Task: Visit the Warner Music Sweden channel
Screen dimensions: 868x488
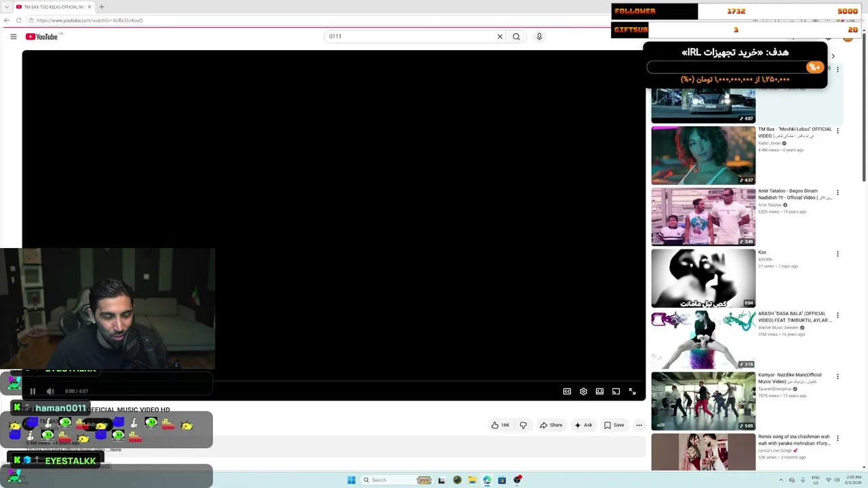Action: [778, 327]
